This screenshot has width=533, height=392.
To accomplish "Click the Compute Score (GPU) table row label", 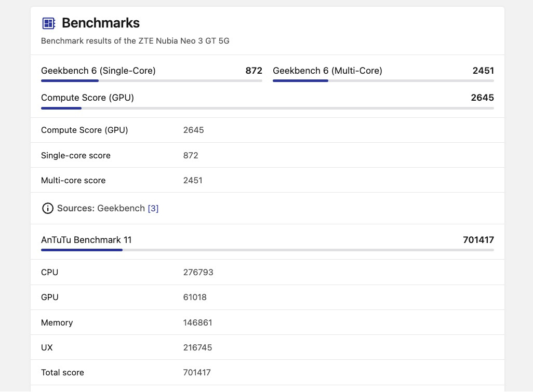I will click(x=84, y=130).
